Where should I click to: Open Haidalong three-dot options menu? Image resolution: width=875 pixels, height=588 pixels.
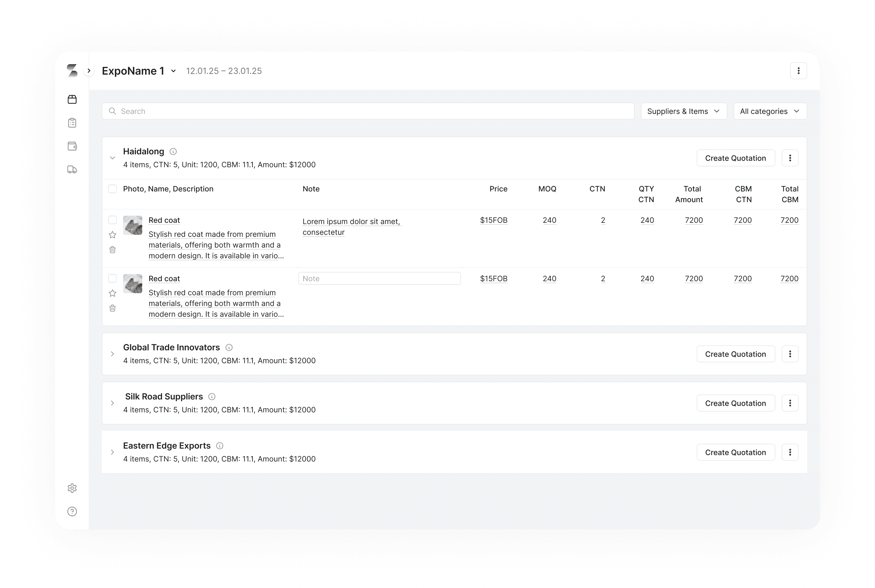[790, 158]
